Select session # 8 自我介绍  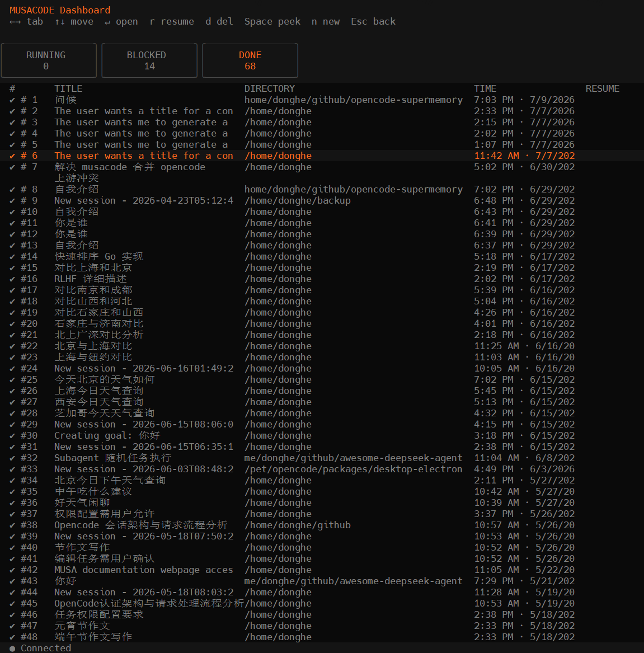click(322, 190)
